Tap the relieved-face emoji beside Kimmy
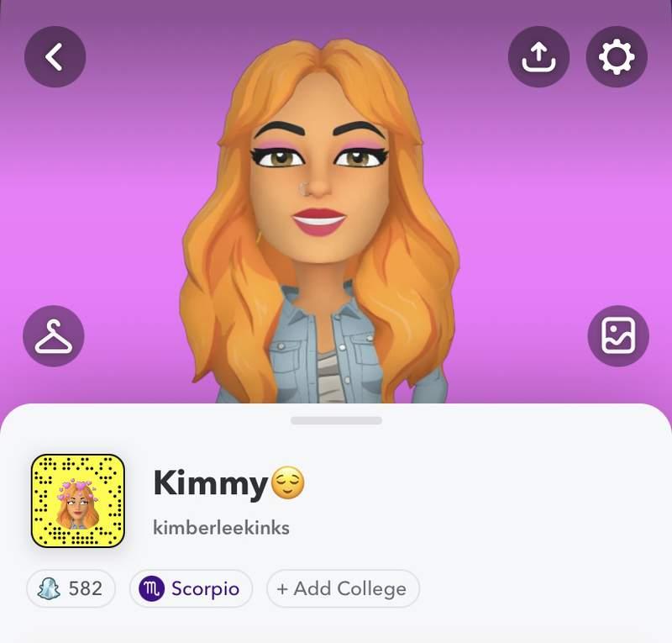The image size is (672, 643). 288,483
